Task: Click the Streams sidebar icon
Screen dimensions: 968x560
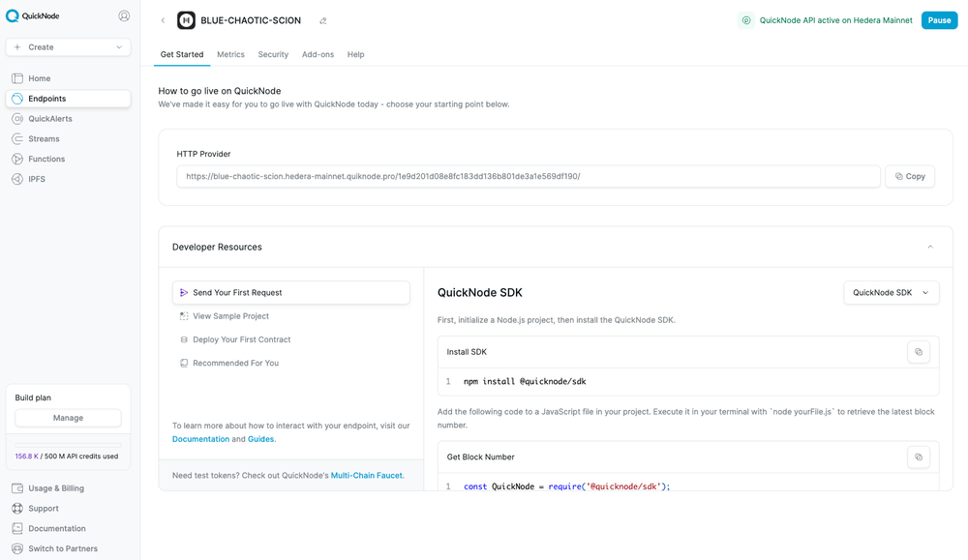Action: tap(17, 138)
